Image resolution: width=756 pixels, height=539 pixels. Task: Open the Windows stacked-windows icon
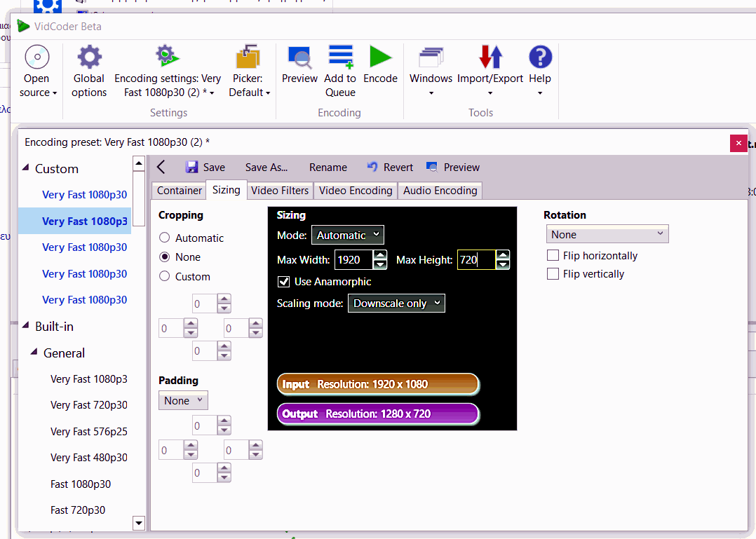tap(431, 57)
